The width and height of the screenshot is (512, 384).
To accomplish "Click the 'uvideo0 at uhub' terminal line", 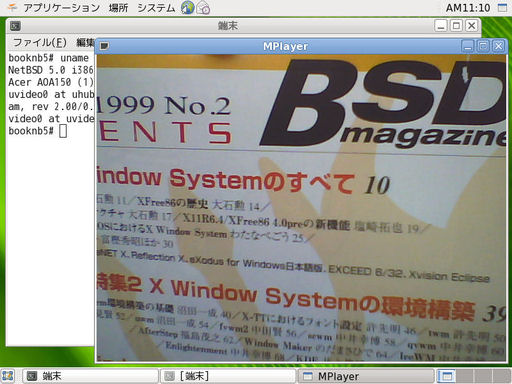I will pyautogui.click(x=51, y=94).
